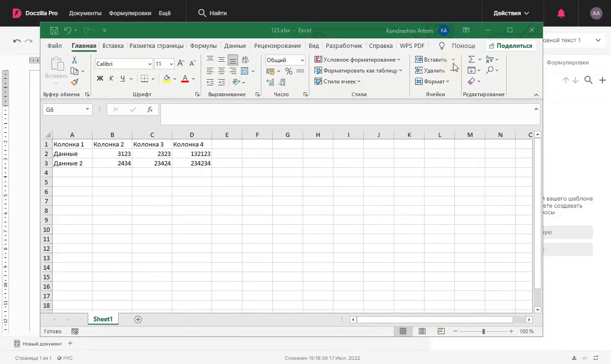Image resolution: width=611 pixels, height=364 pixels.
Task: Switch to the Данные ribbon tab
Action: [x=235, y=46]
